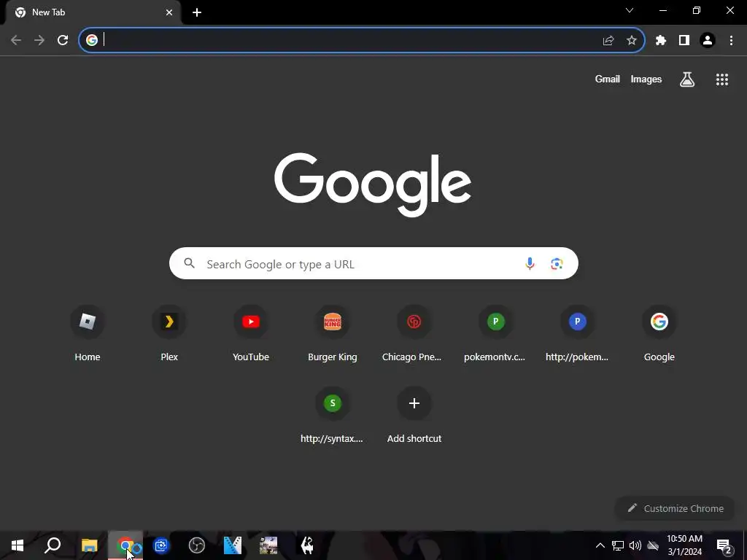Click the Chrome taskbar icon
Viewport: 747px width, 560px height.
(125, 545)
